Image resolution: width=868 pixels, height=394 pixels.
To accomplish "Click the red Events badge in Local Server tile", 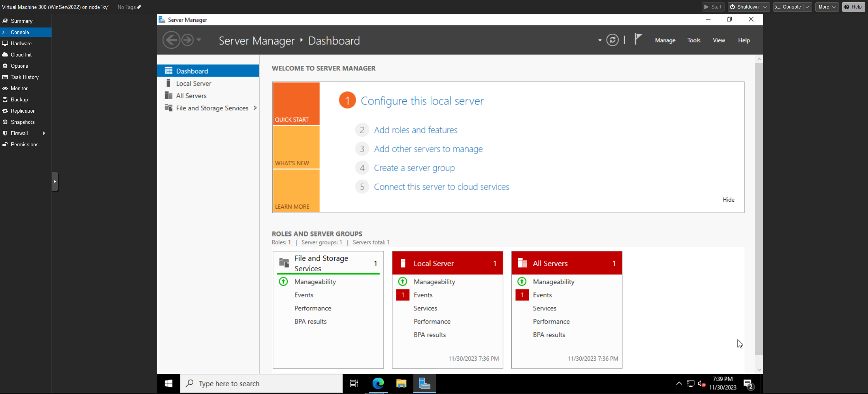I will (403, 295).
